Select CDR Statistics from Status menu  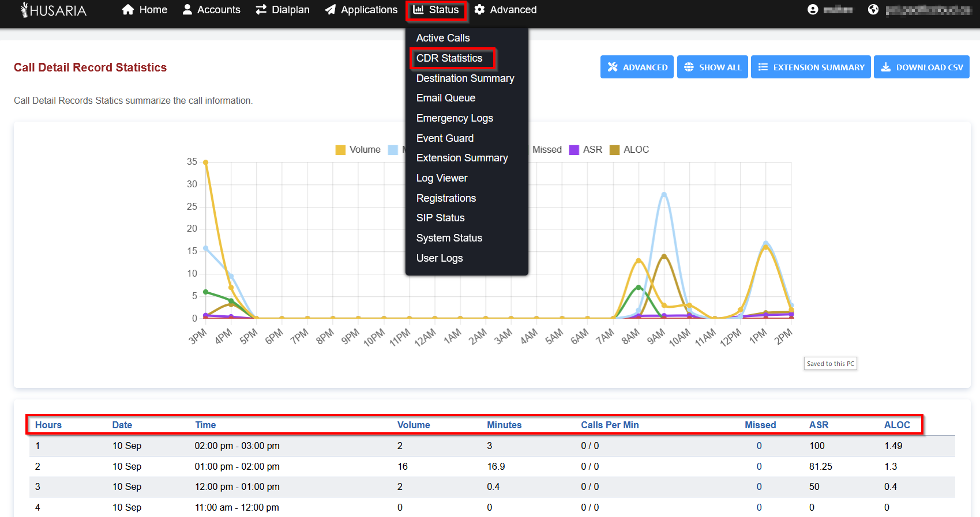click(x=449, y=58)
